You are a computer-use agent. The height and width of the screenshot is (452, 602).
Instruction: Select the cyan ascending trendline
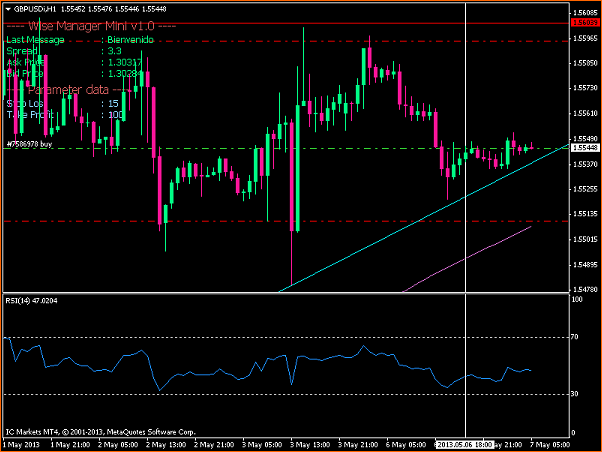click(x=422, y=219)
